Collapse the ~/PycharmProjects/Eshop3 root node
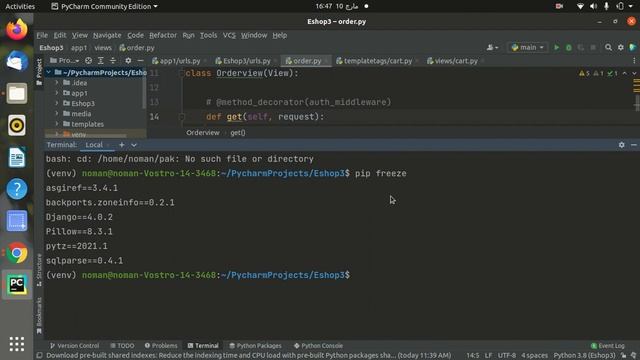Viewport: 640px width, 360px height. (x=49, y=72)
